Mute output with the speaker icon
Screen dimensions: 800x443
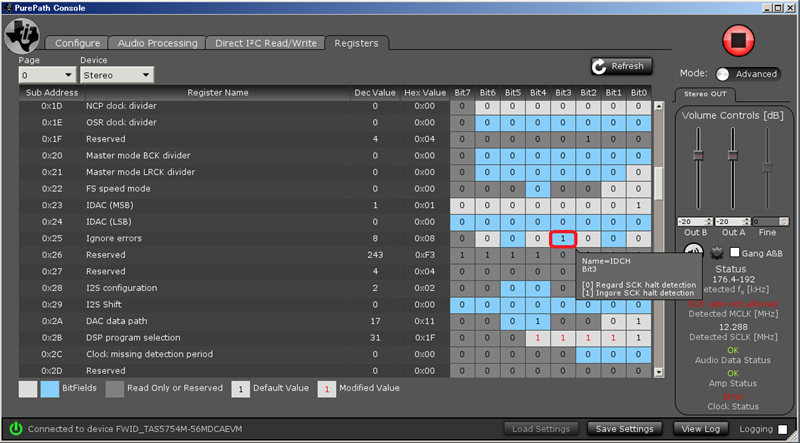pos(693,252)
